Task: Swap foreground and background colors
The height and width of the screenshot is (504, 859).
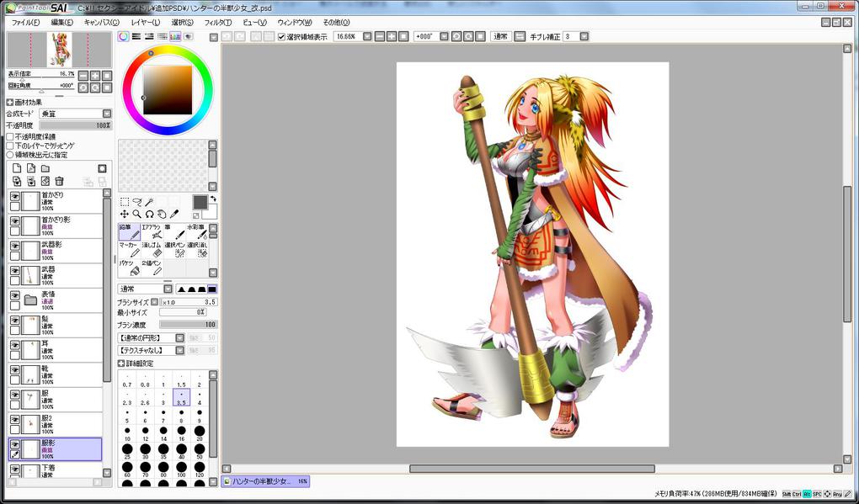Action: [x=212, y=199]
